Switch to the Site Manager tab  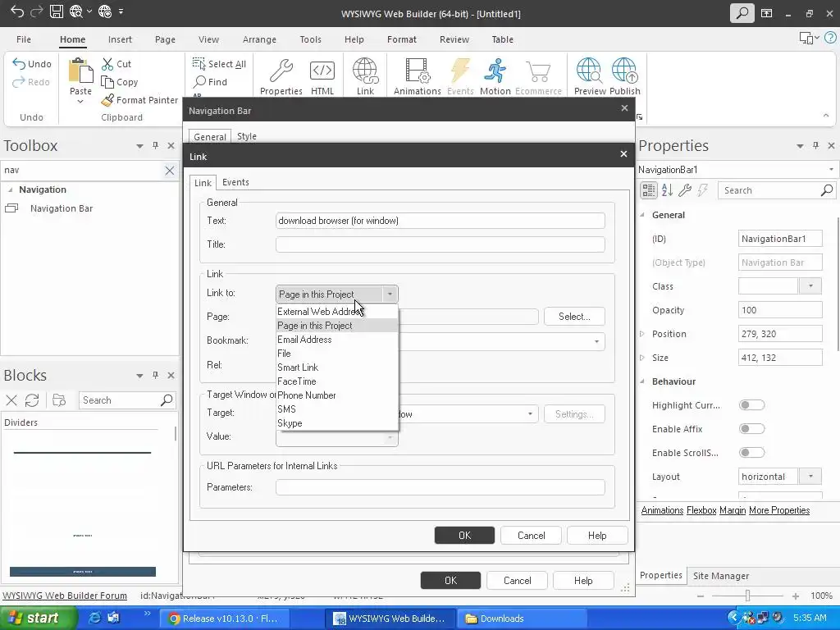tap(720, 575)
